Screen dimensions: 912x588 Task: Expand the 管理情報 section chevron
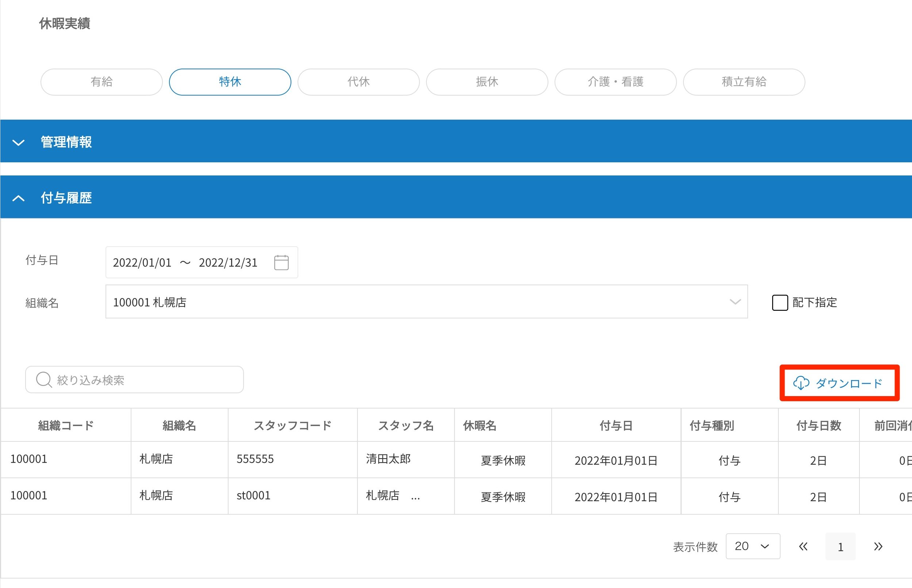18,142
